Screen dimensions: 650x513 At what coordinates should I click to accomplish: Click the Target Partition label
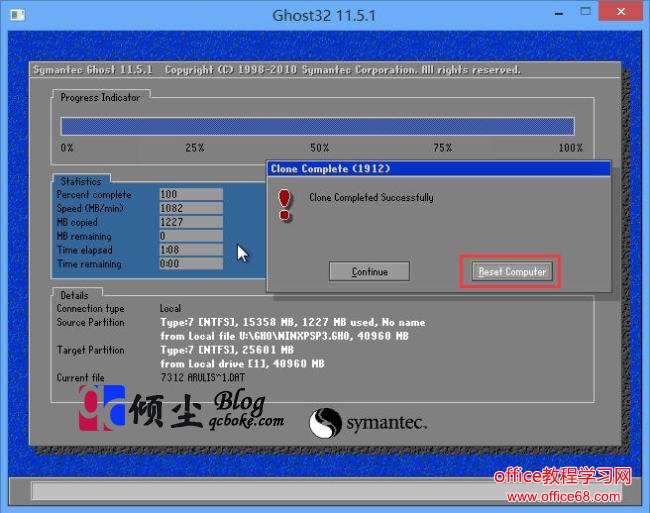coord(90,350)
